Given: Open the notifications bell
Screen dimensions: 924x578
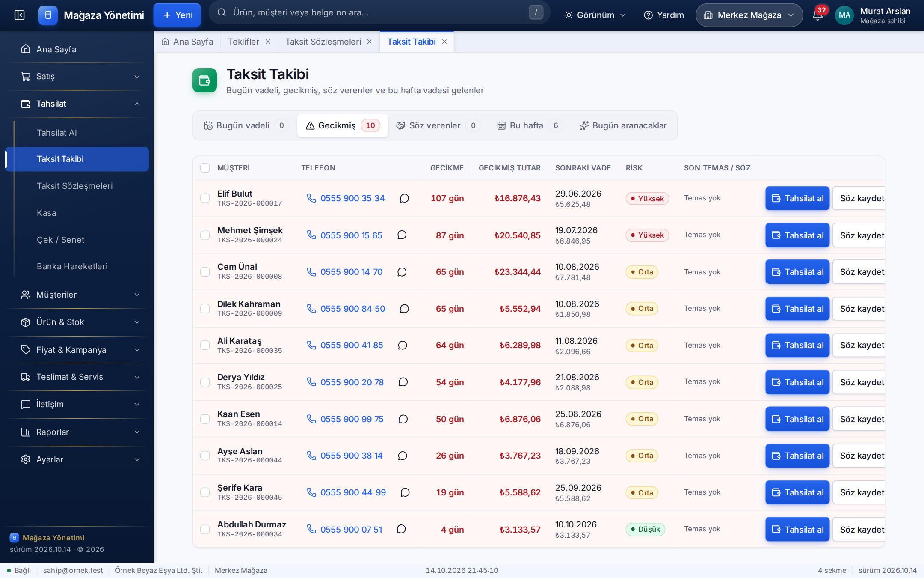Looking at the screenshot, I should [x=817, y=15].
